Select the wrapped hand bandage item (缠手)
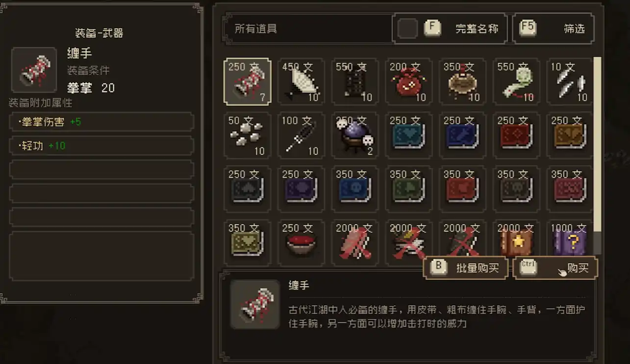This screenshot has height=364, width=630. coord(248,82)
